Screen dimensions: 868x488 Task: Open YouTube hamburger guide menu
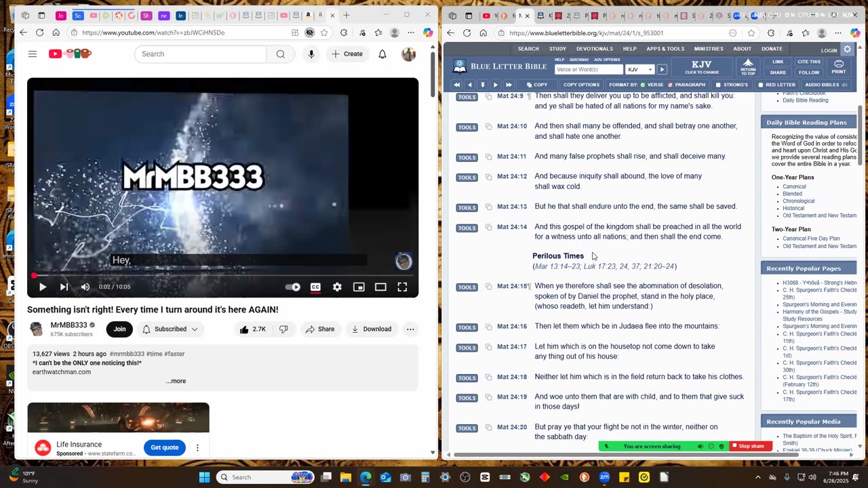33,54
